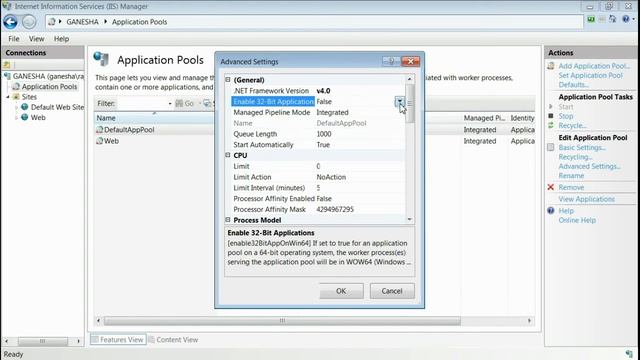
Task: Click the Stop square icon
Action: point(551,116)
